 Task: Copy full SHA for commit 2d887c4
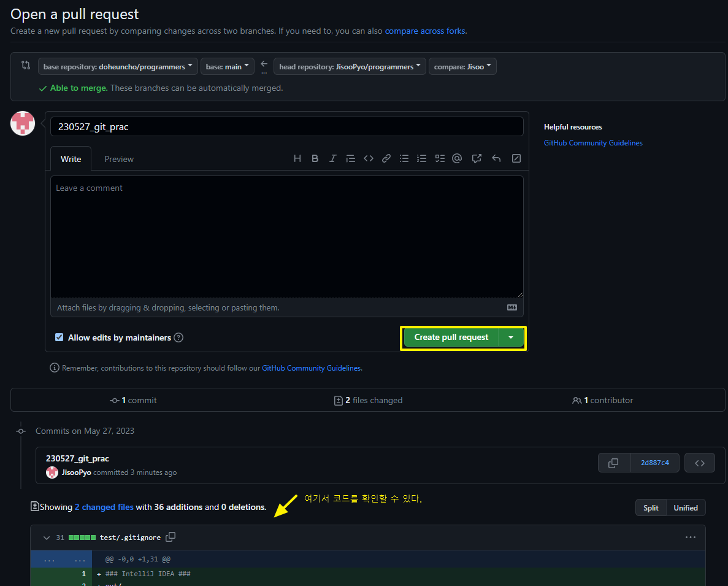614,463
